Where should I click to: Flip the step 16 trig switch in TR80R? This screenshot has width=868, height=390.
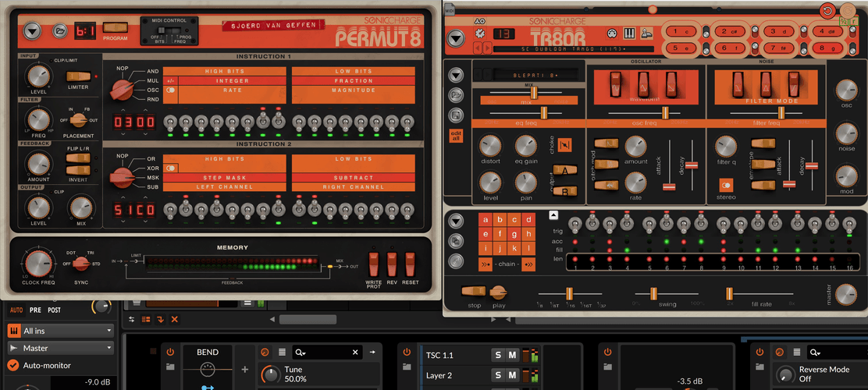pyautogui.click(x=848, y=224)
